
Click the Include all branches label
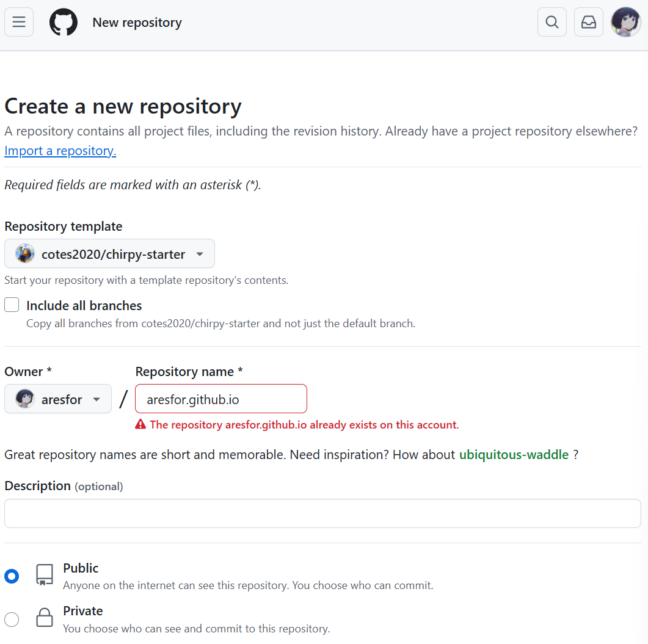[84, 306]
